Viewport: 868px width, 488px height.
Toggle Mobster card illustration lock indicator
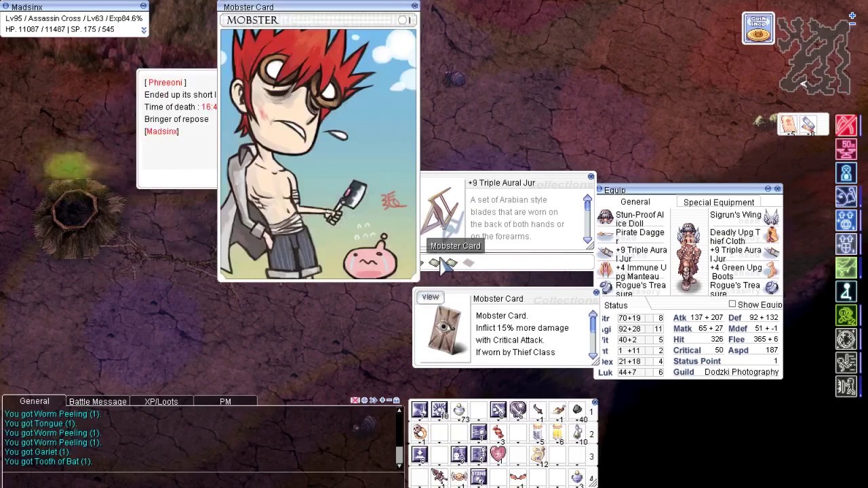tap(405, 20)
